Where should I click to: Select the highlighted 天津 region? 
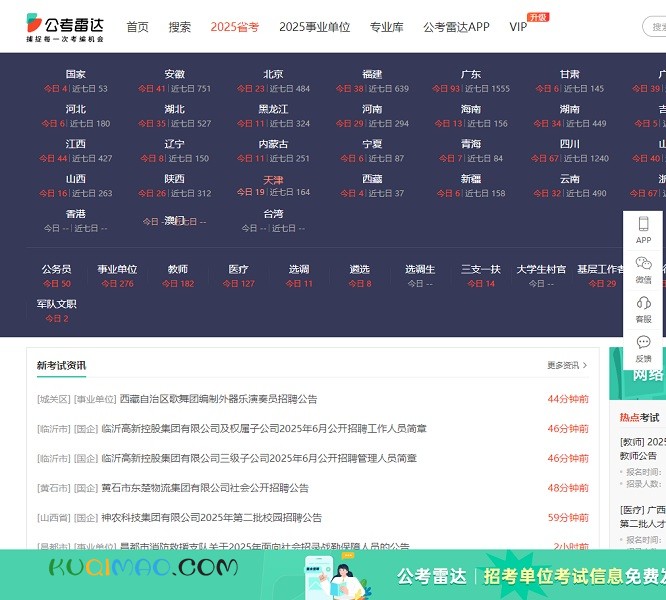273,180
